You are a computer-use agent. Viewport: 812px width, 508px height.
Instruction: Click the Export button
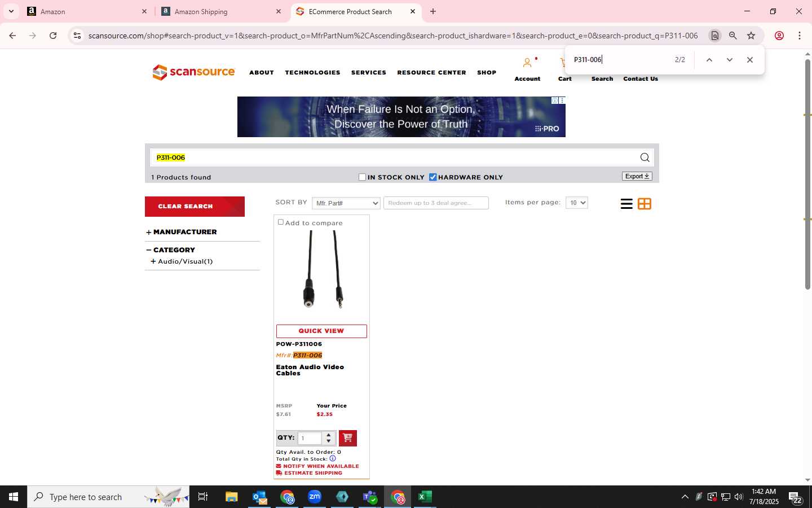(x=637, y=176)
